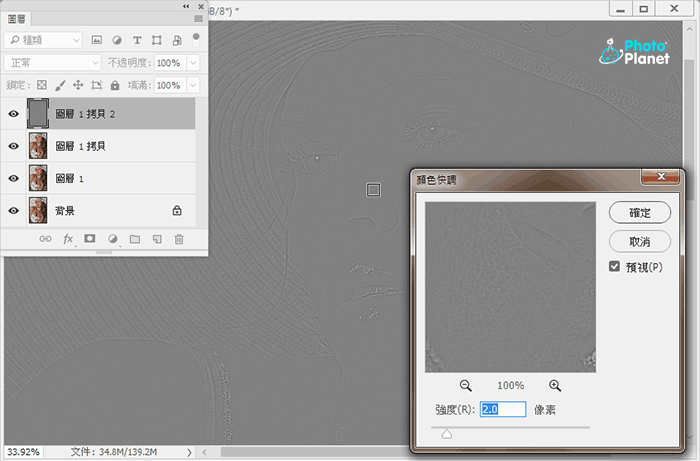Select layer name 圖層 1 拷貝 2

tap(85, 114)
